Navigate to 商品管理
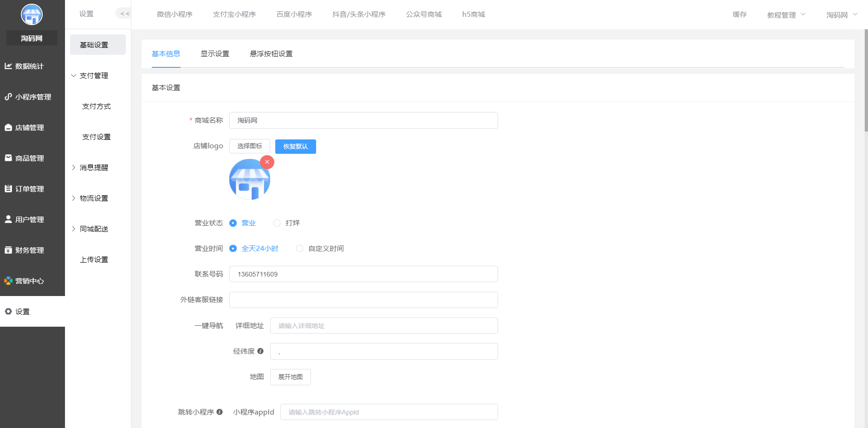Screen dimensions: 868x428 (29, 158)
